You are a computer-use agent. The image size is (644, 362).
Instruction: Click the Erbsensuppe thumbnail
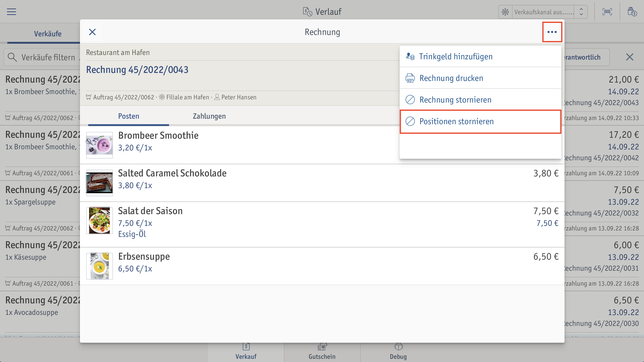[x=99, y=266]
